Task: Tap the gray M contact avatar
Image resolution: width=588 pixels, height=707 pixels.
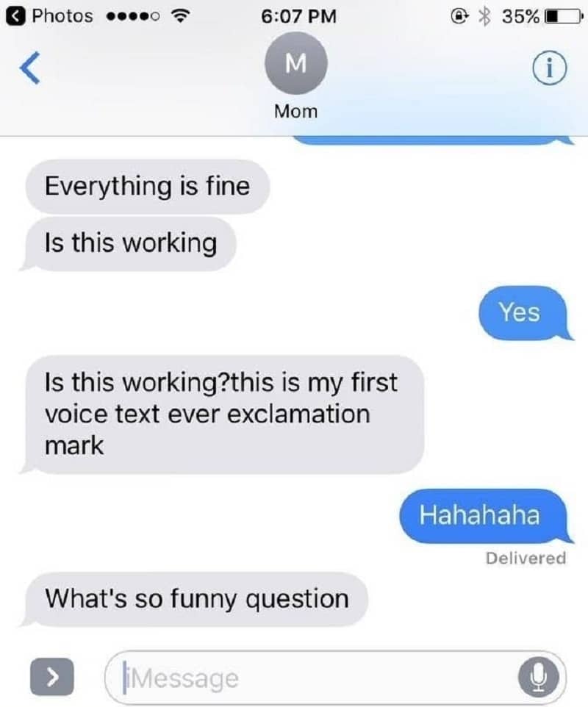Action: [295, 62]
